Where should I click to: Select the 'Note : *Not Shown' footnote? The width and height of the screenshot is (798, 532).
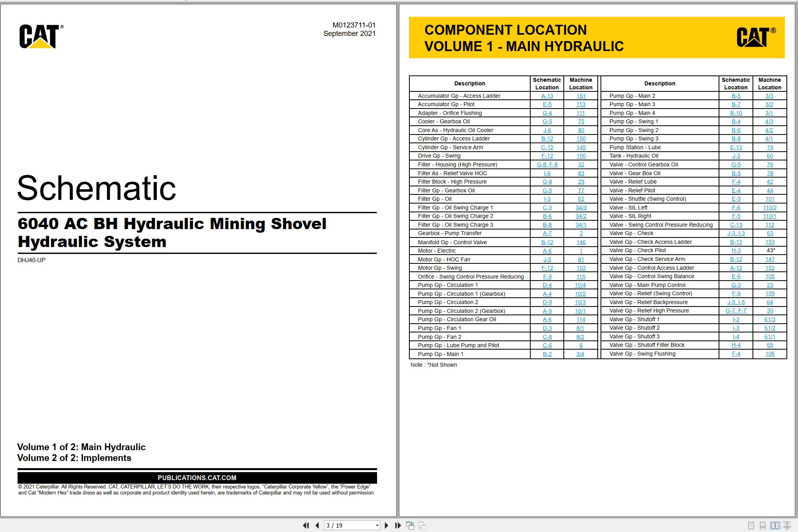coord(434,365)
